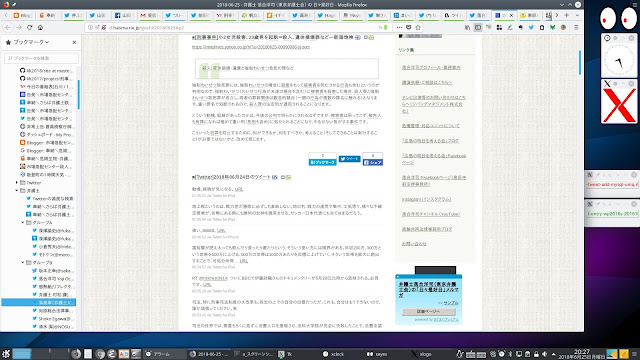Viewport: 640px width, 360px height.
Task: Switch to the Blogger 'Blog' tab
Action: (22, 15)
